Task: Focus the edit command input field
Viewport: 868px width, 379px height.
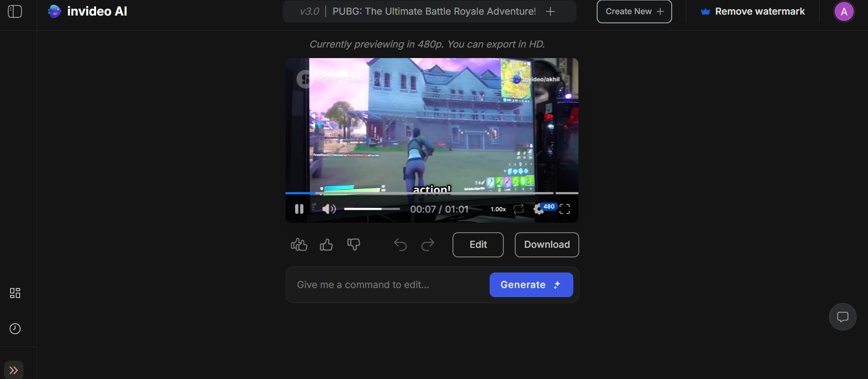Action: [x=389, y=285]
